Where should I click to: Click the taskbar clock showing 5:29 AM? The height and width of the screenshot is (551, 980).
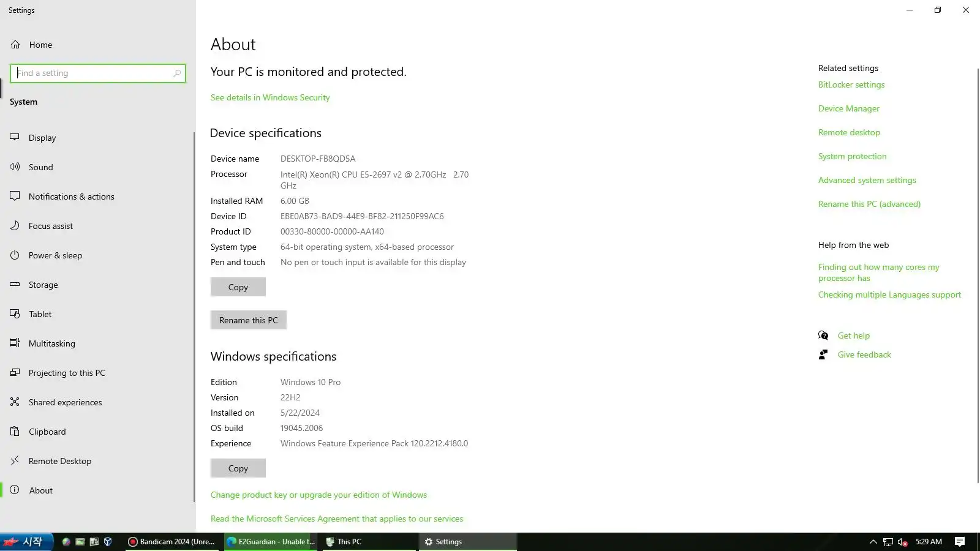click(x=929, y=542)
